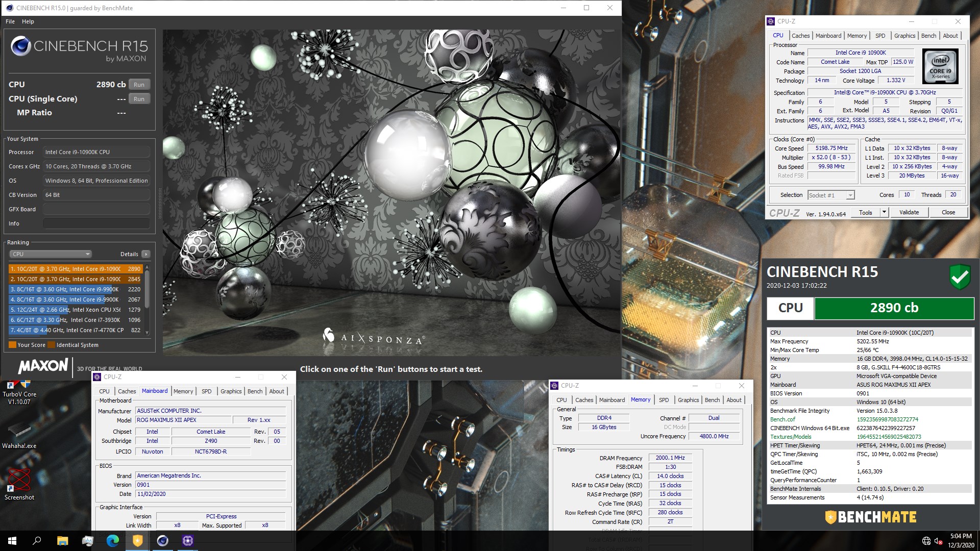Click the rendered spheres image
The image size is (980, 551).
pyautogui.click(x=391, y=192)
